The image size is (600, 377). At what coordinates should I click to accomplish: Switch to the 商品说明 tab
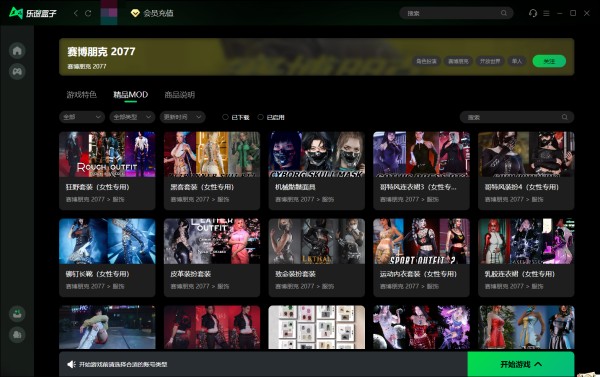tap(179, 95)
